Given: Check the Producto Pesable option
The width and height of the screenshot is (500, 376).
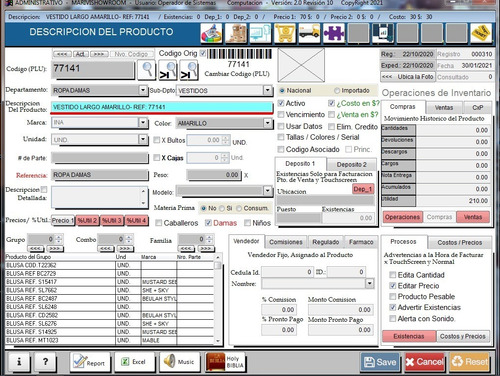Looking at the screenshot, I should point(393,296).
